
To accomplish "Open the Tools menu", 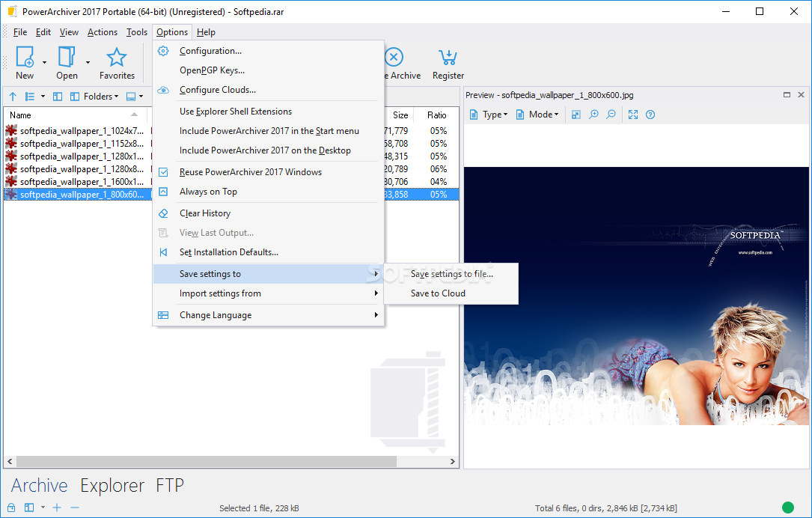I will point(137,32).
